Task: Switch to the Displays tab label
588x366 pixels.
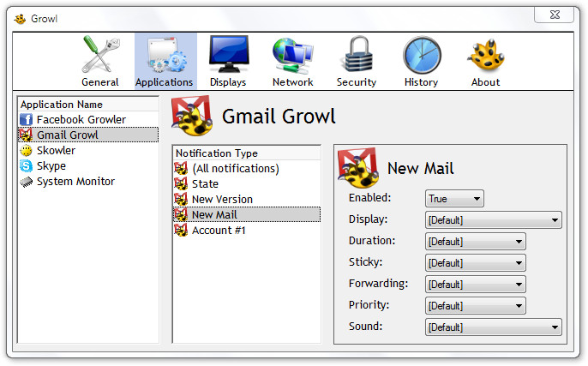Action: point(228,82)
